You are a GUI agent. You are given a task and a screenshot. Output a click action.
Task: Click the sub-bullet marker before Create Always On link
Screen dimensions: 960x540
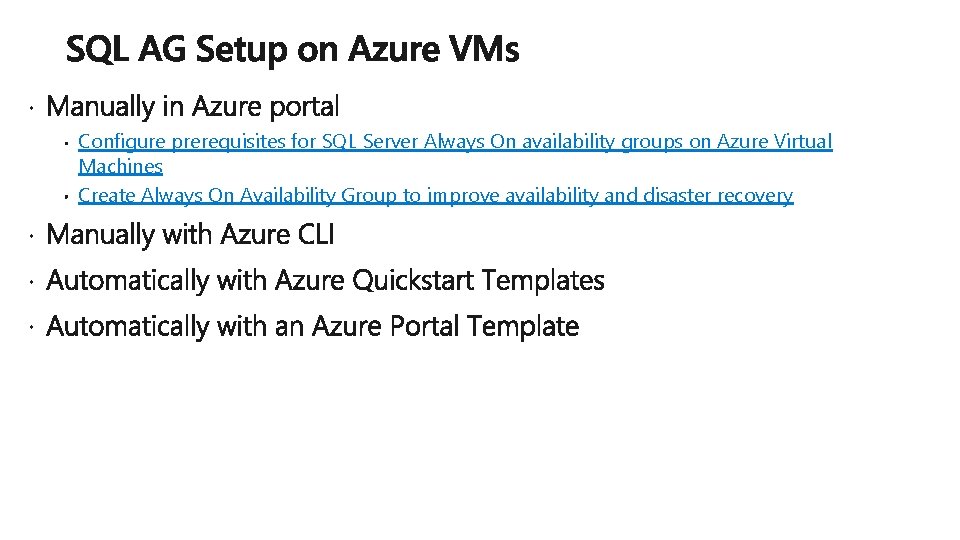[66, 197]
